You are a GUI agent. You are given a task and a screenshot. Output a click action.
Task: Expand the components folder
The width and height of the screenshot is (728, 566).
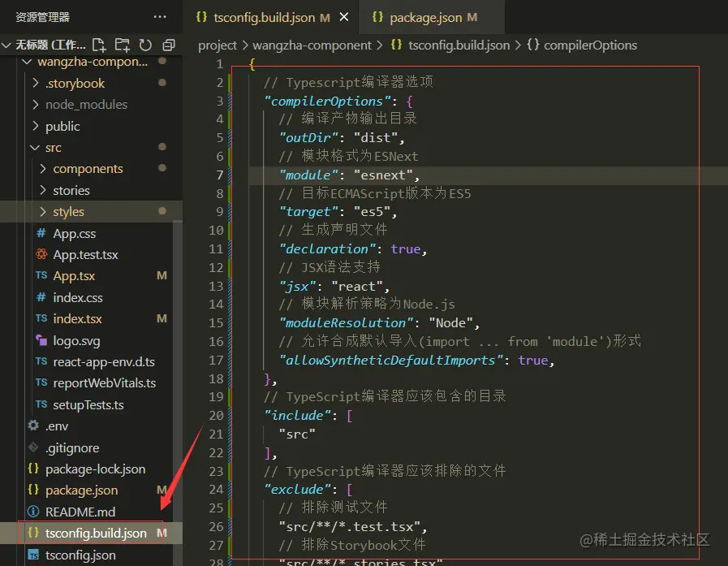click(43, 169)
